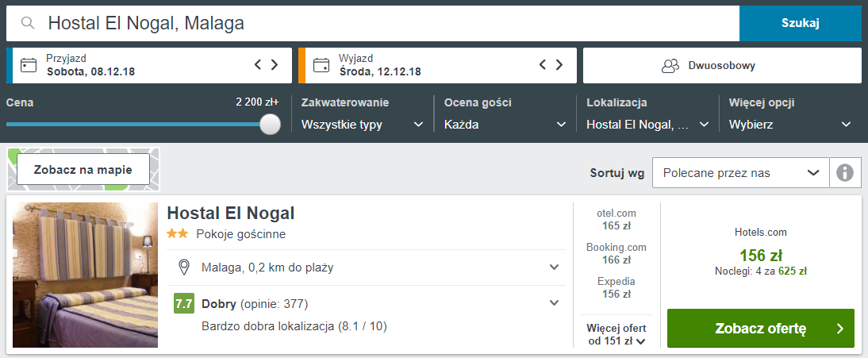The image size is (868, 358).
Task: Click 'Pokoje gościnne' accommodation type text
Action: tap(241, 234)
